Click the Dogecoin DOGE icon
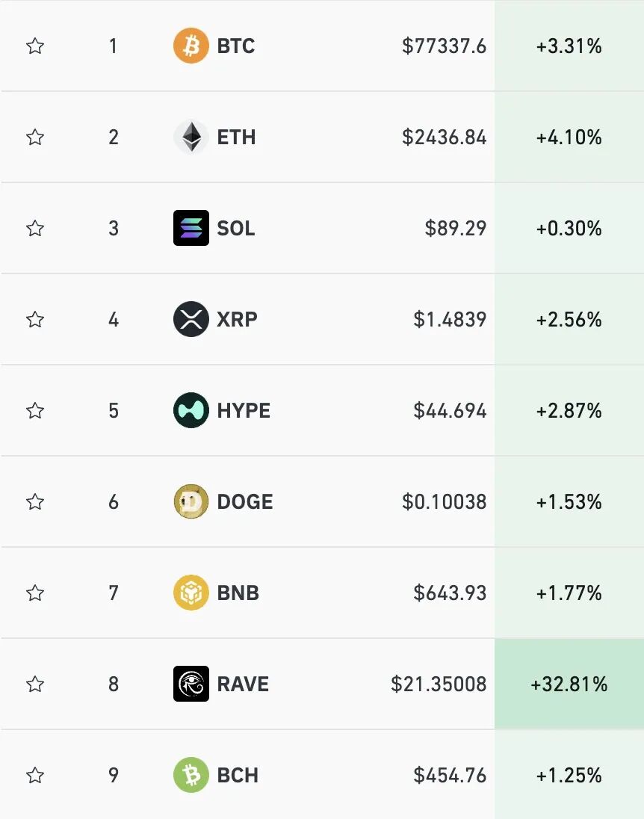Viewport: 644px width, 819px height. 191,501
